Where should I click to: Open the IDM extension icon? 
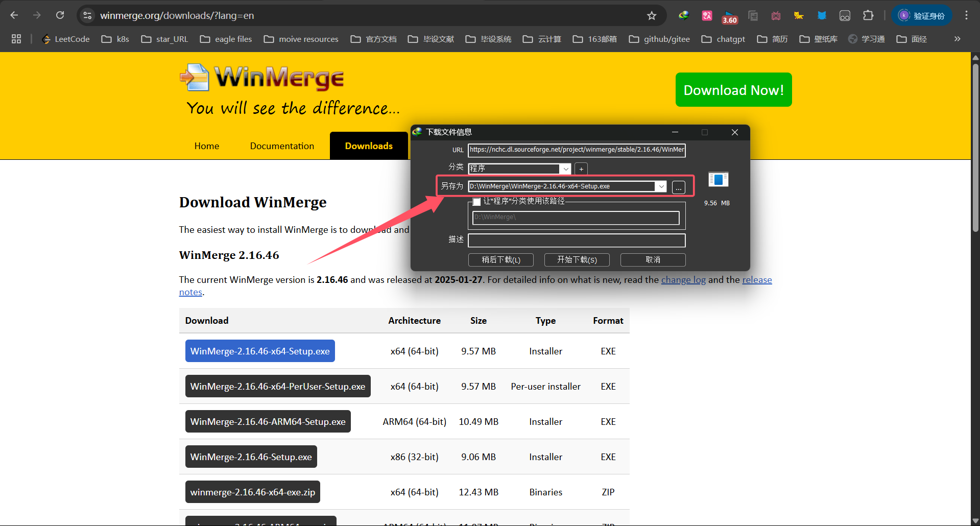tap(684, 15)
